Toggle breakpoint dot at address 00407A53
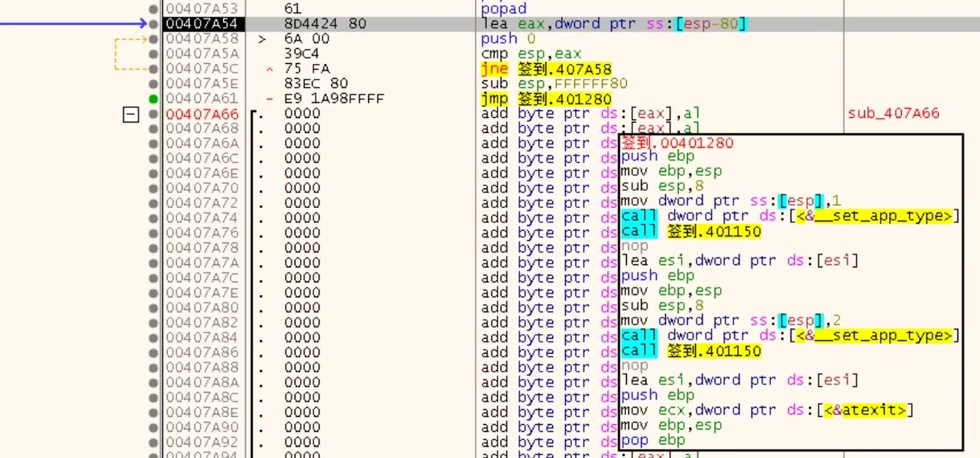This screenshot has width=980, height=458. tap(153, 8)
